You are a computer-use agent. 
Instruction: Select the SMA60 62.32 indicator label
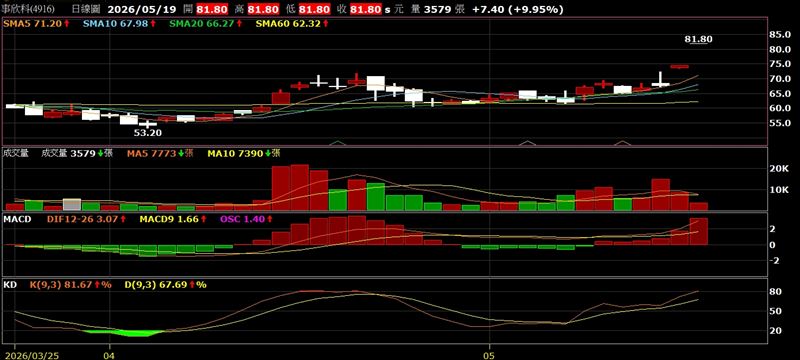292,23
